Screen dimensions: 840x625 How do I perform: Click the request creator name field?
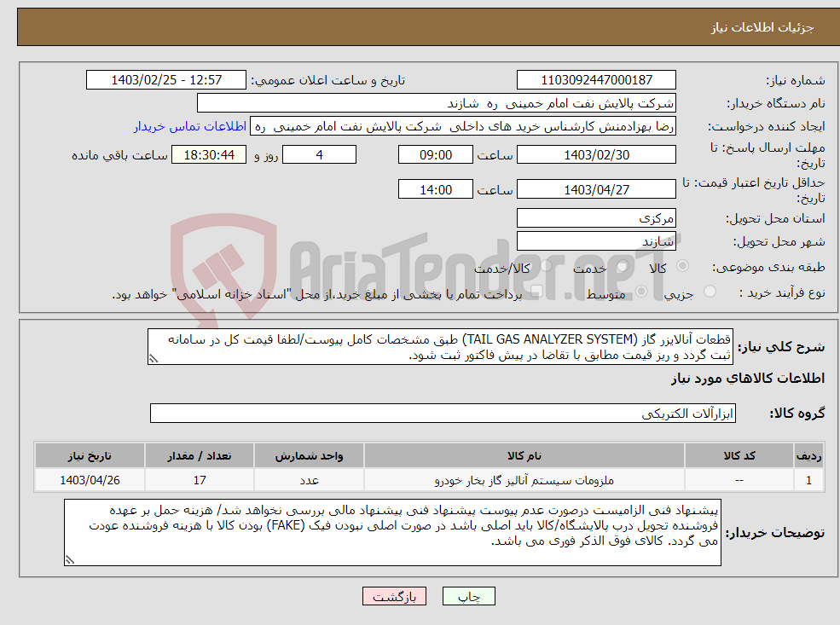click(x=463, y=126)
